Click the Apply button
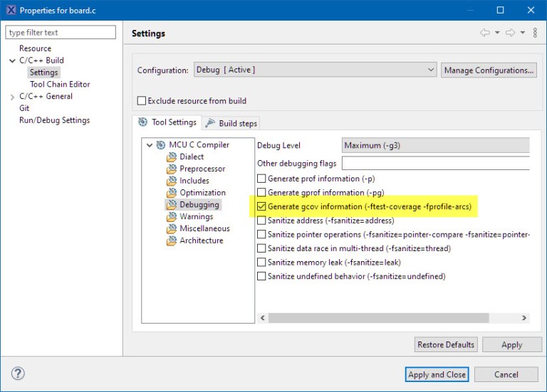547x392 pixels. coord(512,344)
